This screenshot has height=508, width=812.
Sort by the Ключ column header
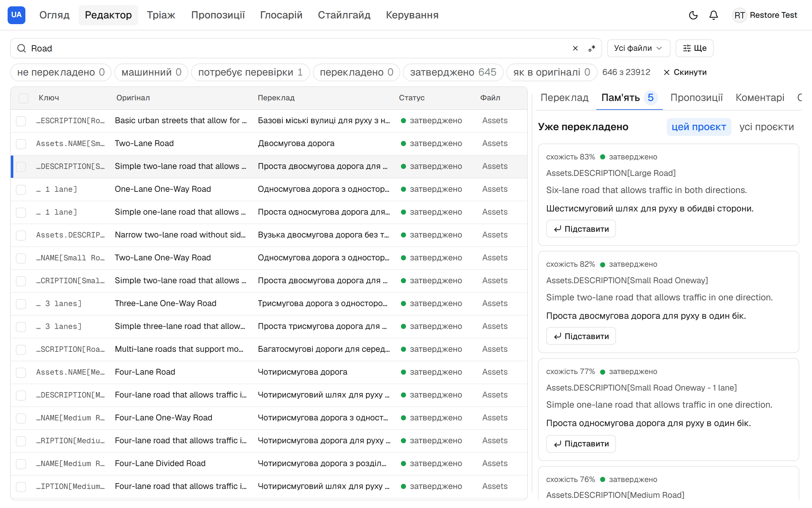tap(49, 98)
